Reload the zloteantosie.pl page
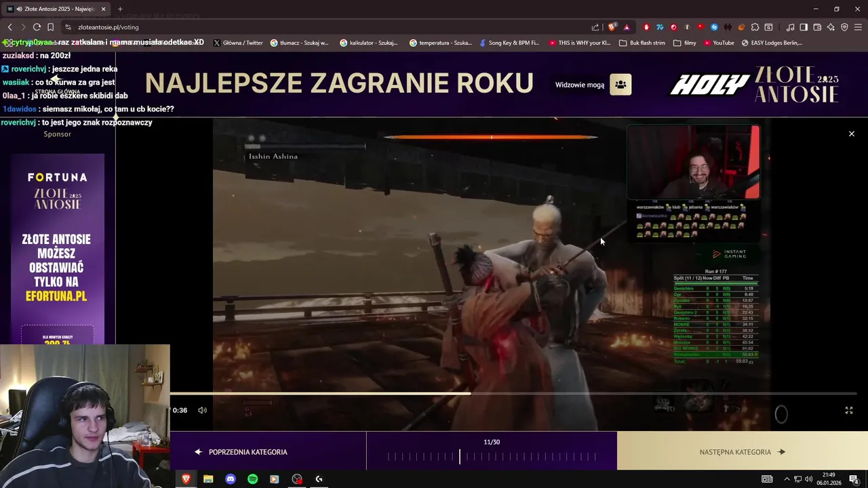Image resolution: width=868 pixels, height=488 pixels. (x=37, y=27)
